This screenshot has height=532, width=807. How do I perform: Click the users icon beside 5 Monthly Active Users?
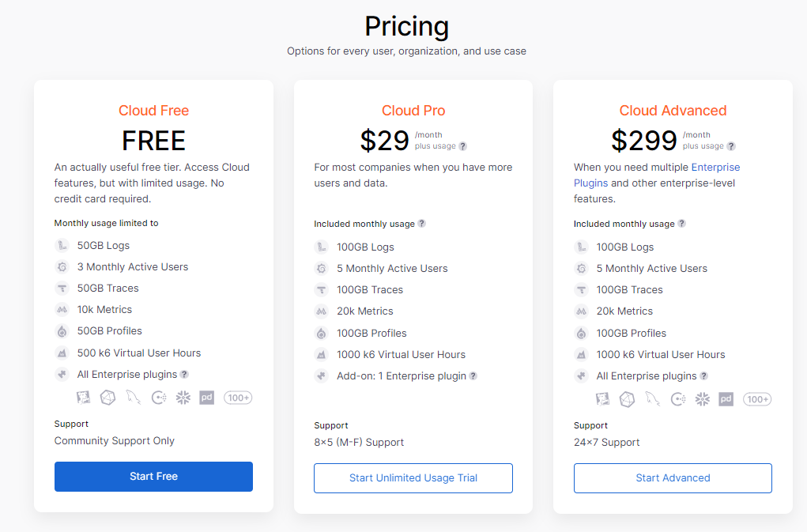321,268
